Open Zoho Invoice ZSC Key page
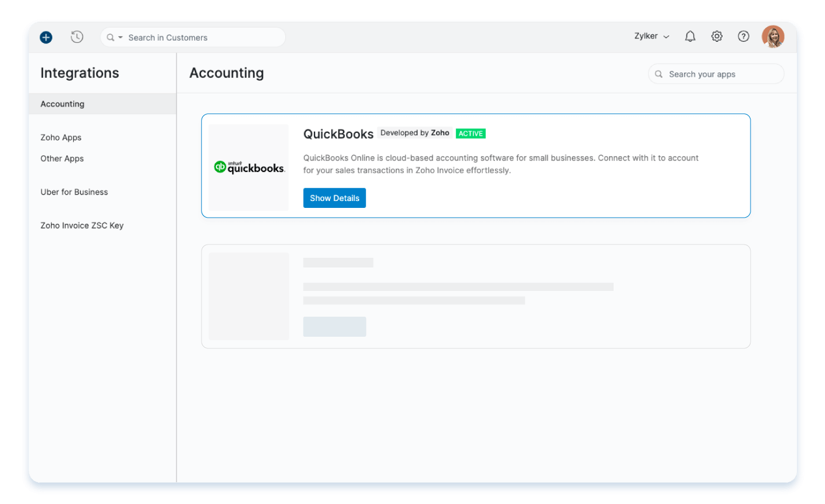The height and width of the screenshot is (504, 825). [x=81, y=225]
